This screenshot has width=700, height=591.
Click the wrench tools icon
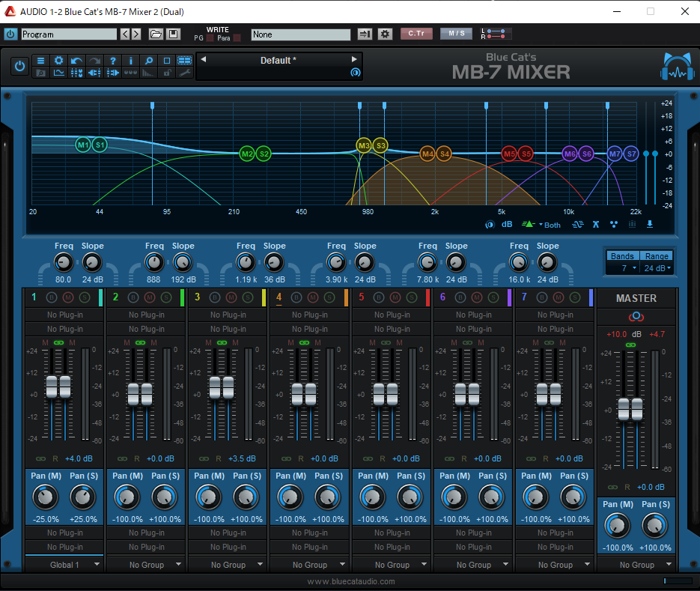coord(184,73)
